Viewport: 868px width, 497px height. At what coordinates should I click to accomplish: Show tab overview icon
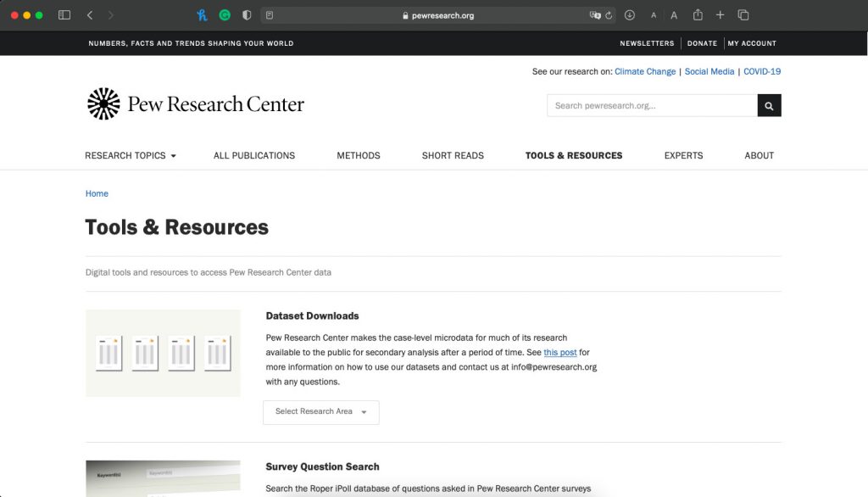click(x=743, y=15)
